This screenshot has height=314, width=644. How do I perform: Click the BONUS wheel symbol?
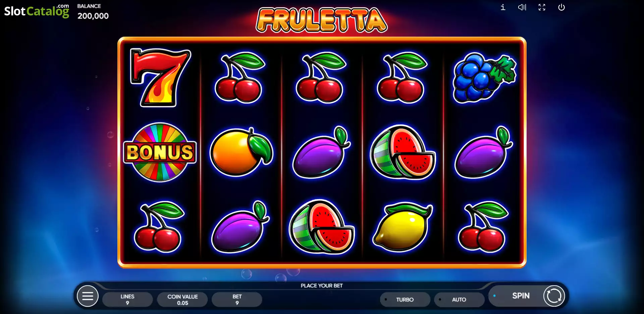pyautogui.click(x=160, y=152)
